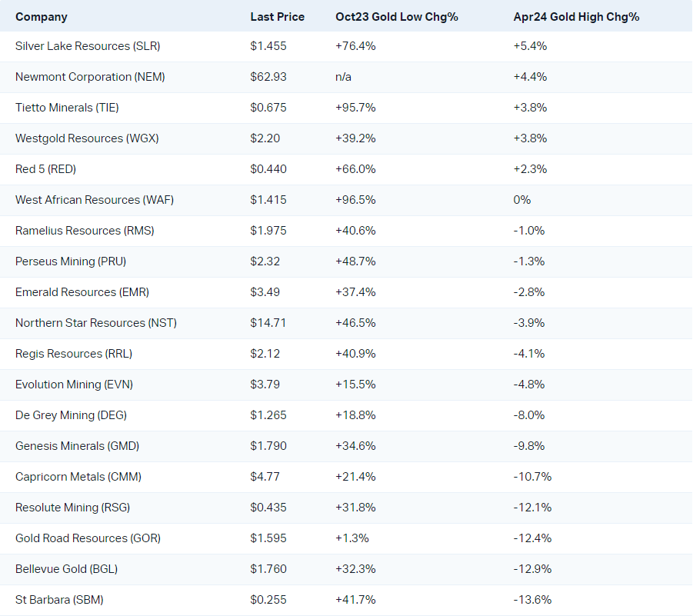The width and height of the screenshot is (693, 616).
Task: Click the Company column header
Action: pyautogui.click(x=42, y=16)
